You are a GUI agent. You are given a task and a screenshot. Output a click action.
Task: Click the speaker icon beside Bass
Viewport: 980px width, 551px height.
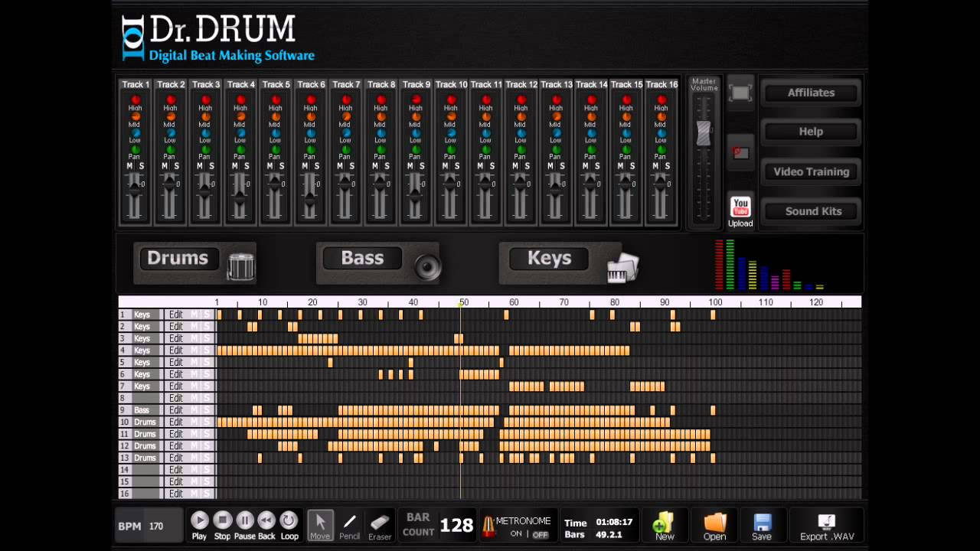[x=428, y=267]
